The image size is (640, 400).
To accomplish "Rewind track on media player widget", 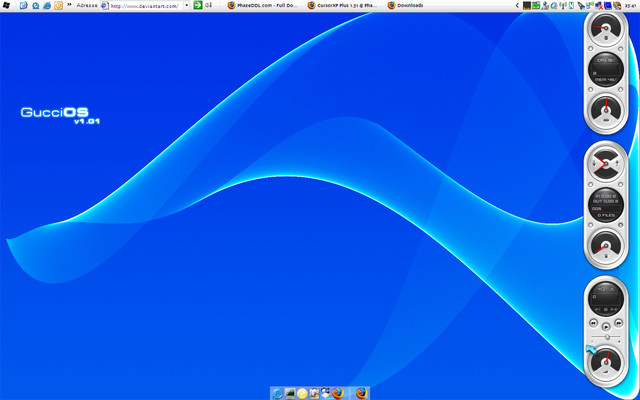I will click(593, 323).
